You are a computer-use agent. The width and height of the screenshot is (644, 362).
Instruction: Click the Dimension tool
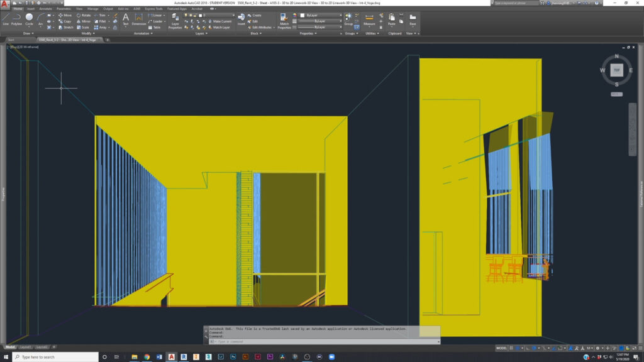click(x=138, y=19)
